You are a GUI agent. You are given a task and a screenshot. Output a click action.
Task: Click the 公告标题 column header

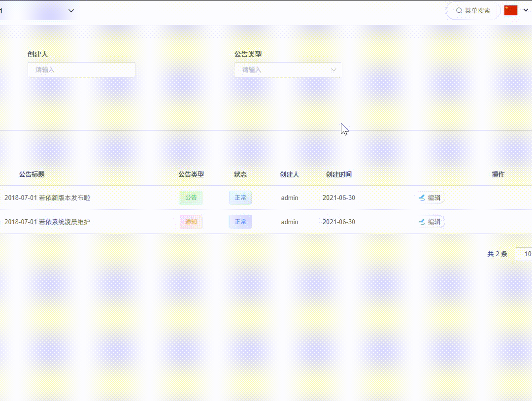(32, 174)
